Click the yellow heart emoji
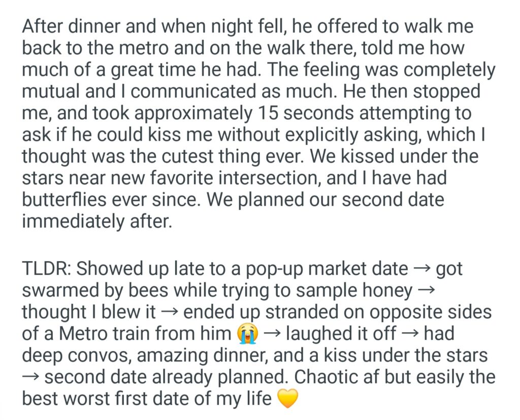Image resolution: width=520 pixels, height=420 pixels. (287, 399)
